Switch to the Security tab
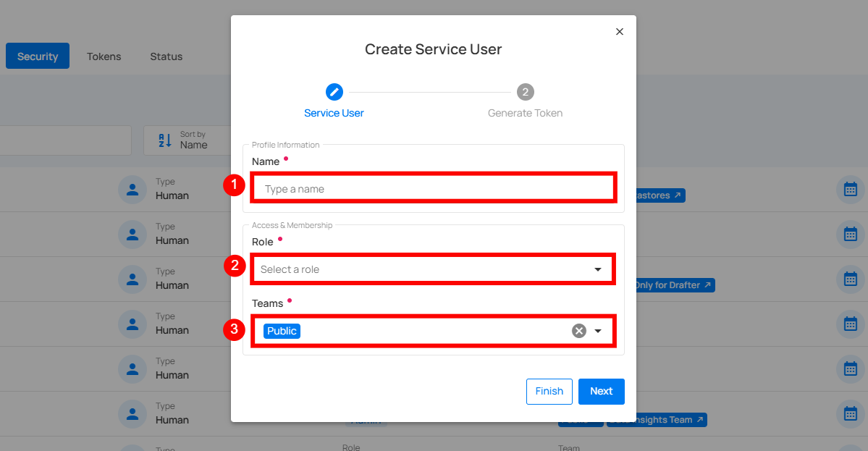This screenshot has width=868, height=451. 38,56
